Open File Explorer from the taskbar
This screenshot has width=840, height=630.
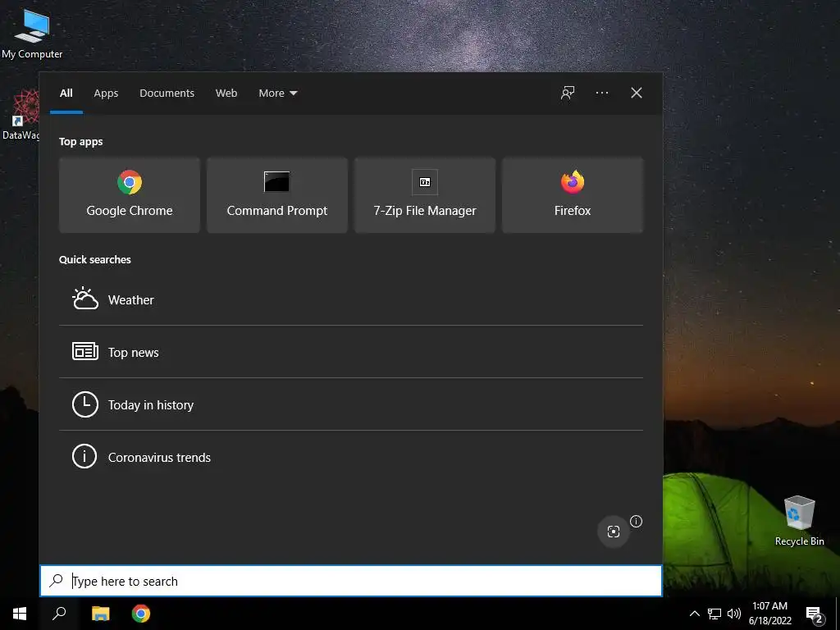click(x=100, y=614)
